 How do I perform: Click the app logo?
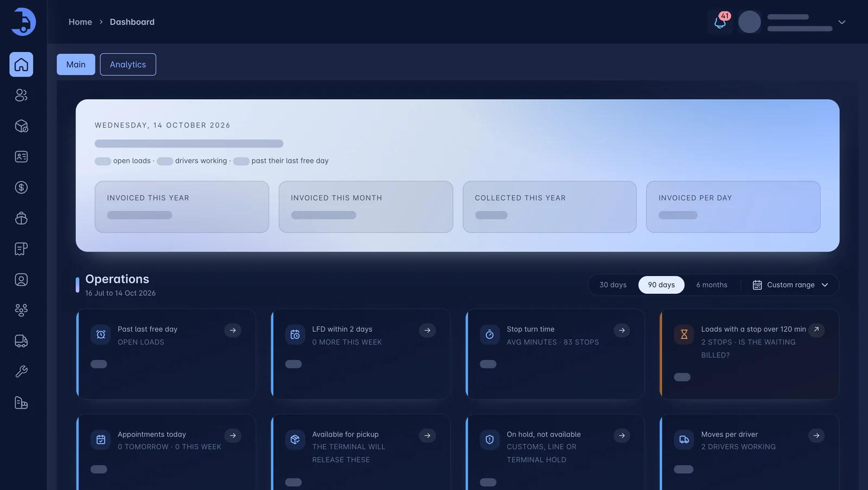[x=23, y=22]
